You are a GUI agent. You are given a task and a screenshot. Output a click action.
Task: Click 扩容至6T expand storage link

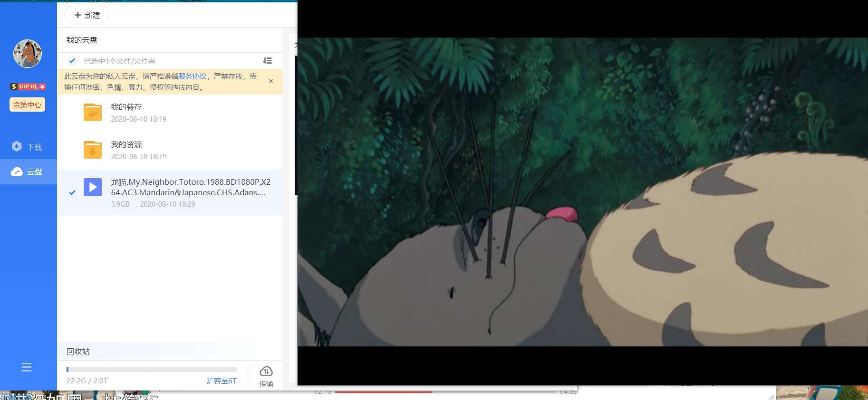coord(222,381)
